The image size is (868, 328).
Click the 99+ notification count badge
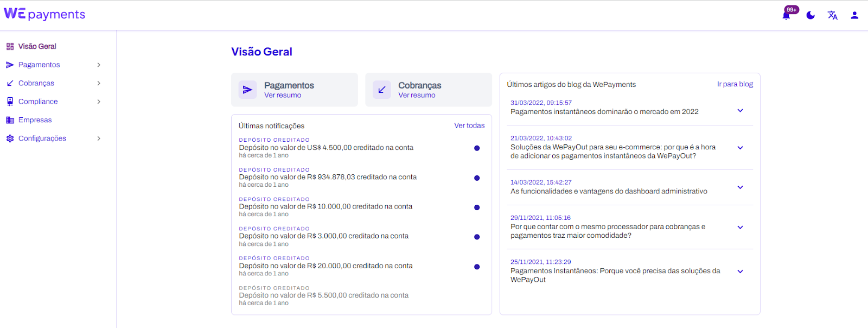coord(792,10)
